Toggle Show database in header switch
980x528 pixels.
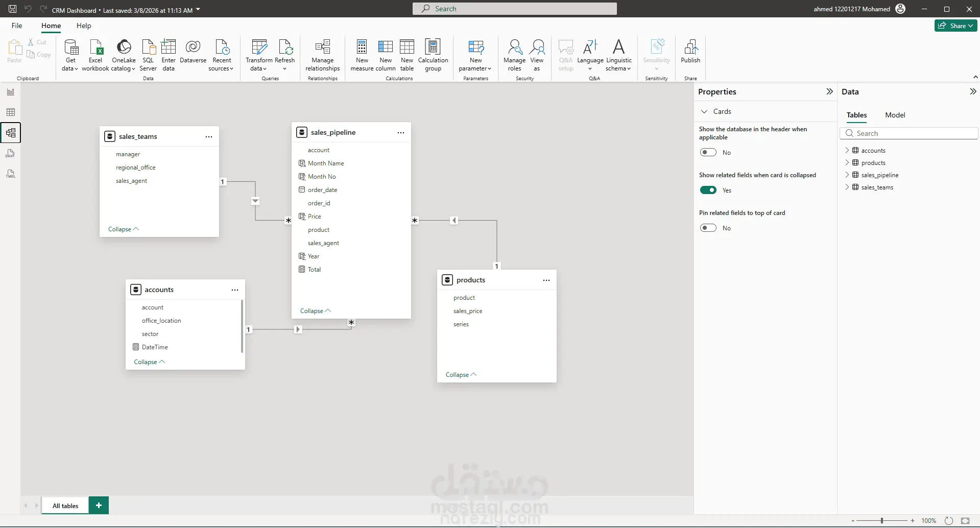pyautogui.click(x=708, y=152)
